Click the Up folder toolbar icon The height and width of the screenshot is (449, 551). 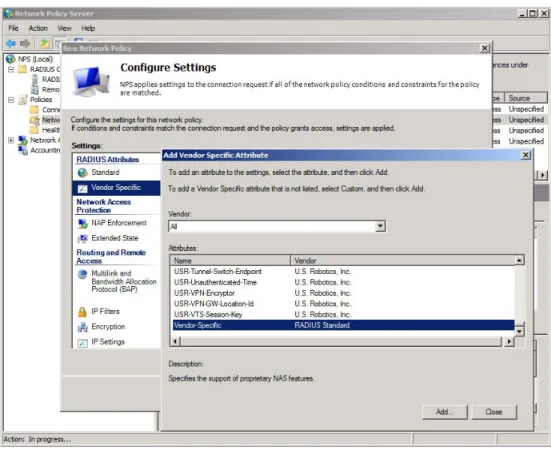44,43
